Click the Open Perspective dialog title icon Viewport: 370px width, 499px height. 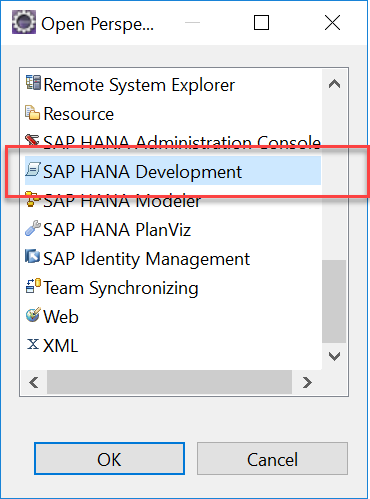coord(24,22)
